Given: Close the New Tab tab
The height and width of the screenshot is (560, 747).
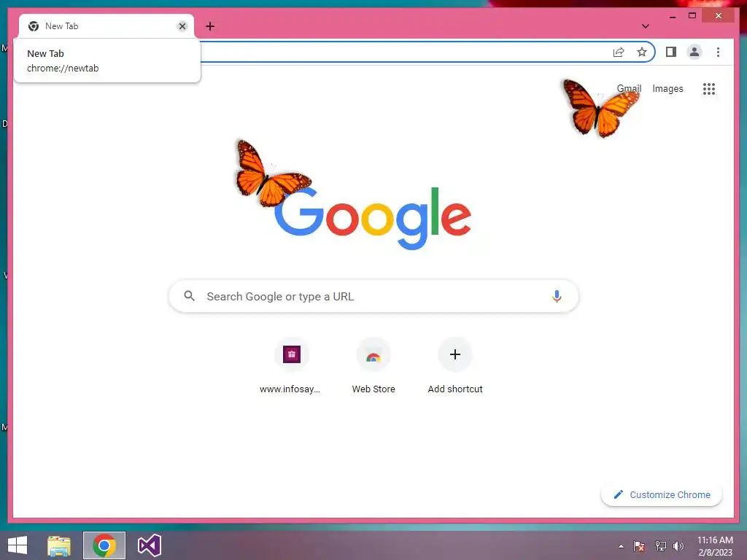Looking at the screenshot, I should pos(182,26).
